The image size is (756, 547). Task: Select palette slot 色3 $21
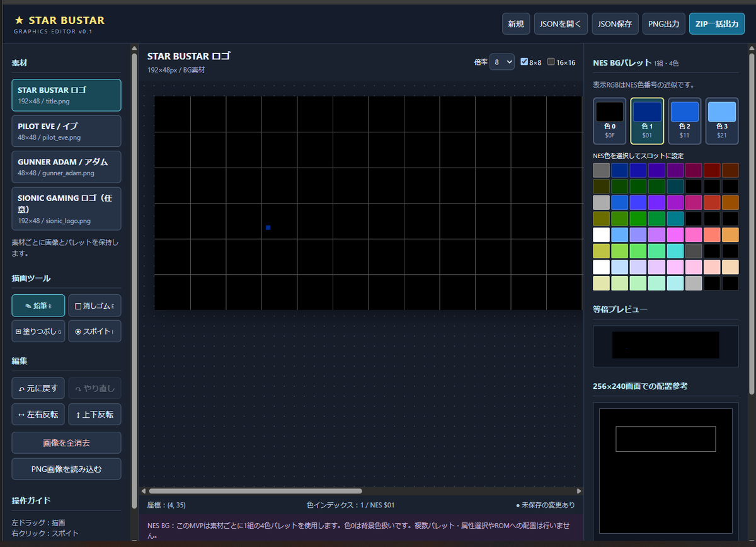pos(722,121)
